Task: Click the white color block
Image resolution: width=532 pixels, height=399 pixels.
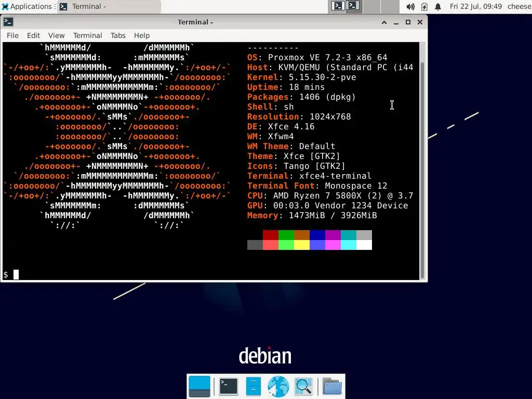Action: pos(364,245)
